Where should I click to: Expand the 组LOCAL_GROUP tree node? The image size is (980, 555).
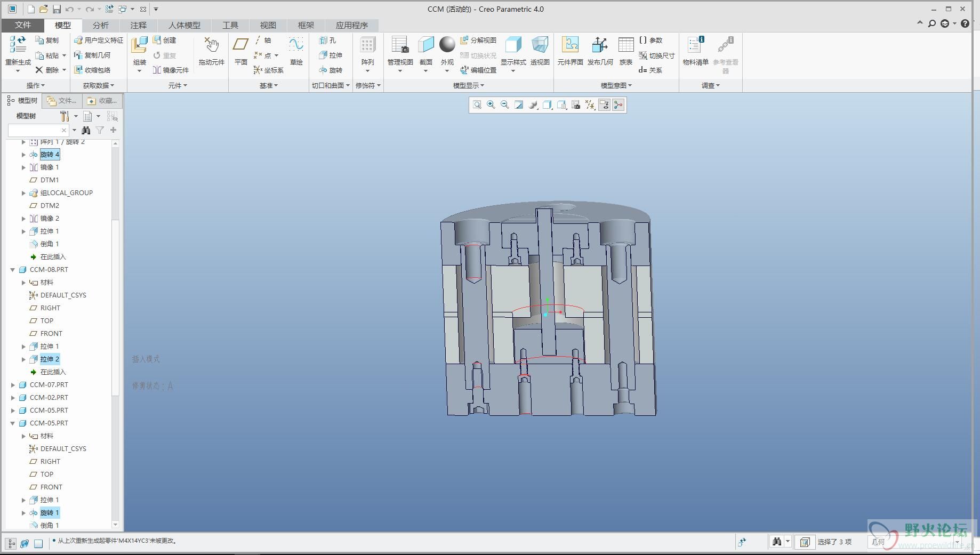[x=23, y=193]
